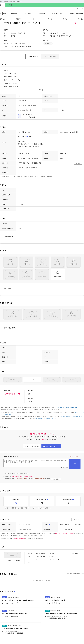Click the heart icon for 관심정보 등록
The height and width of the screenshot is (644, 84).
pos(29,57)
